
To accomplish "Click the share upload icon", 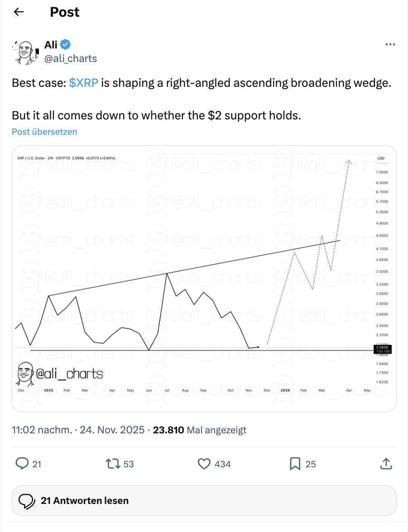I will [386, 464].
